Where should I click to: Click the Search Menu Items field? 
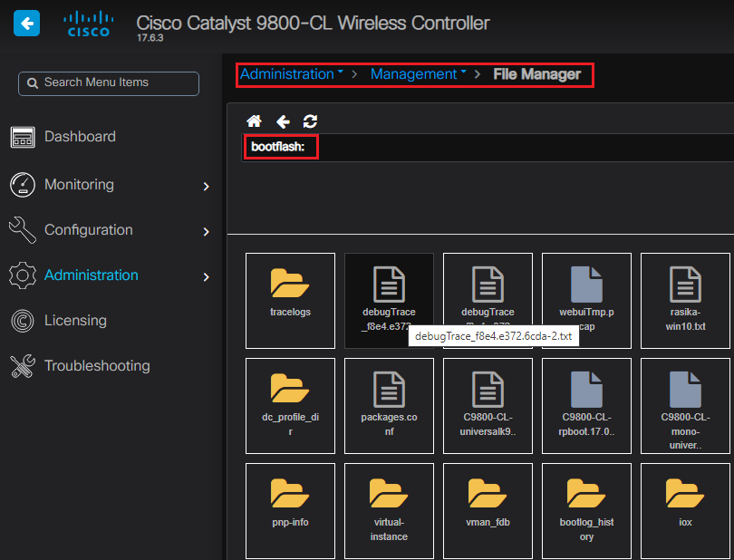point(109,83)
